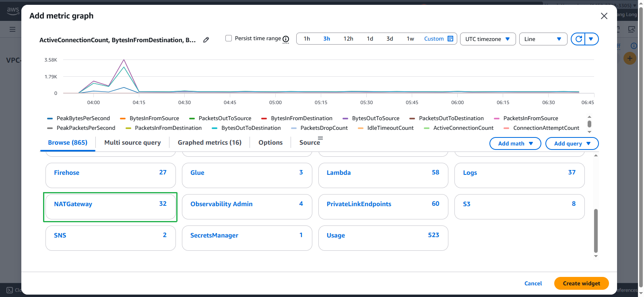
Task: Open the Observability Admin namespace card
Action: [x=247, y=207]
